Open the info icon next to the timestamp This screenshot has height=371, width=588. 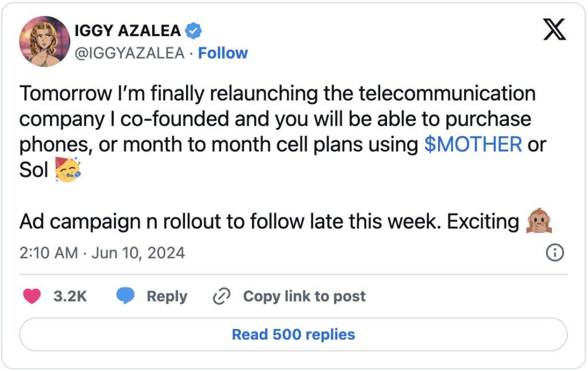pyautogui.click(x=555, y=253)
